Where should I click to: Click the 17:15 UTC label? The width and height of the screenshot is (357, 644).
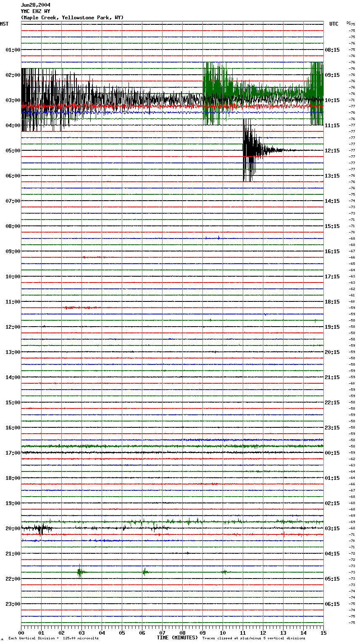tap(332, 276)
